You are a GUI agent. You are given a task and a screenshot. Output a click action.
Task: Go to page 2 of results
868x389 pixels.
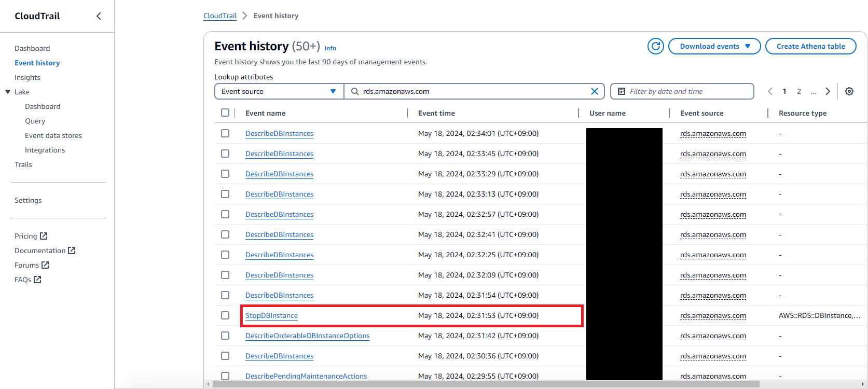799,91
